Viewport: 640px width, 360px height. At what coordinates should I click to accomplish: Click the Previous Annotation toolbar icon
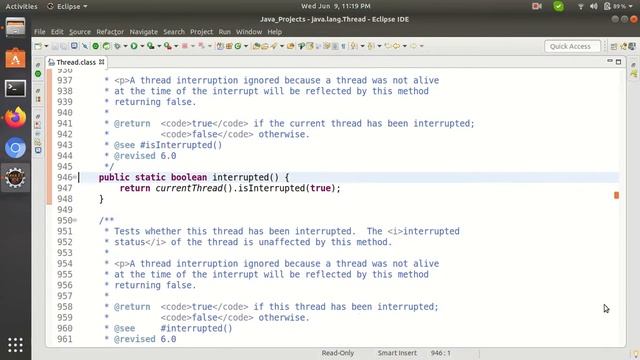click(370, 46)
